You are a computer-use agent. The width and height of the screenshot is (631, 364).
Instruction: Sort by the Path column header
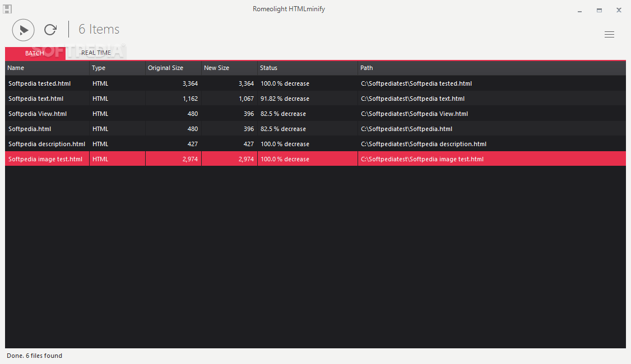492,68
